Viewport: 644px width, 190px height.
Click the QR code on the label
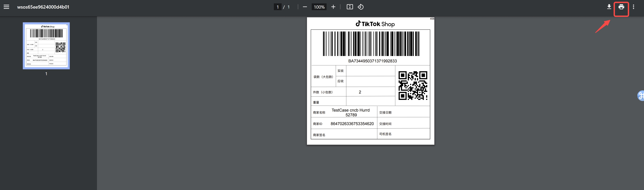(x=413, y=86)
